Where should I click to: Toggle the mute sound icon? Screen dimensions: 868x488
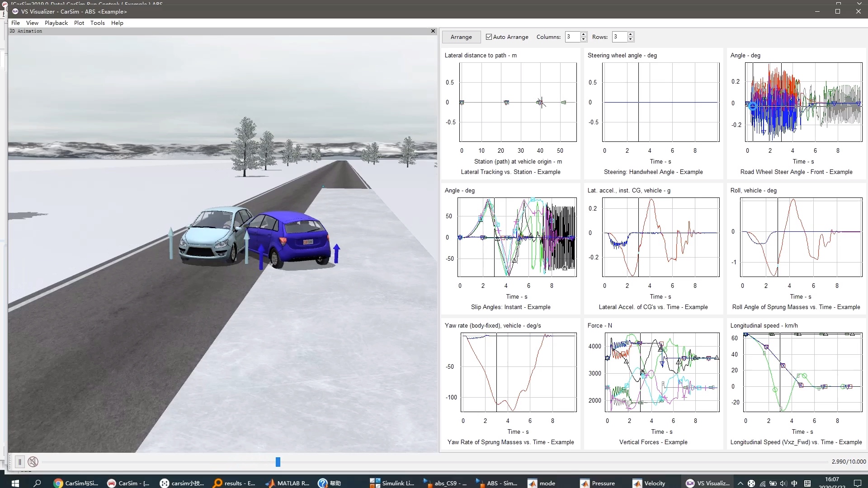pyautogui.click(x=33, y=462)
